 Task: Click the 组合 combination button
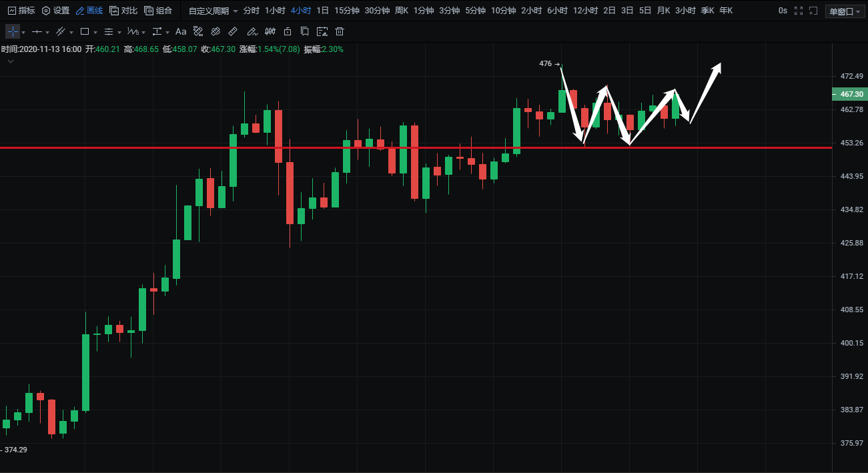point(158,11)
